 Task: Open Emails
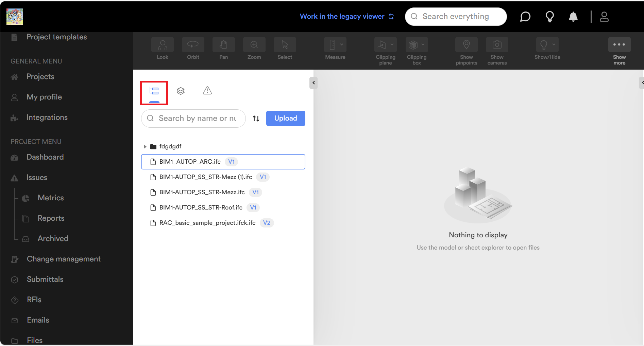(x=38, y=320)
